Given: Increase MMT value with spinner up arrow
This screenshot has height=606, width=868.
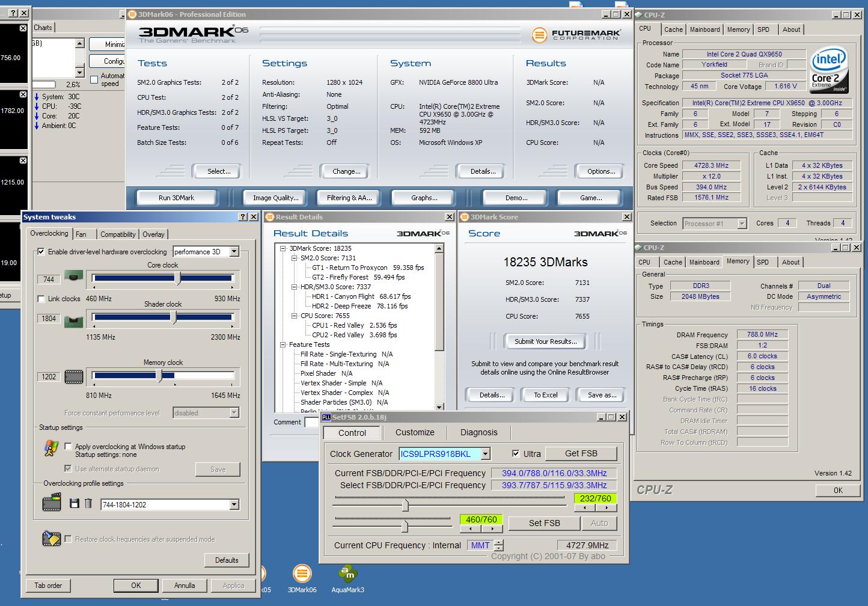Looking at the screenshot, I should (498, 542).
